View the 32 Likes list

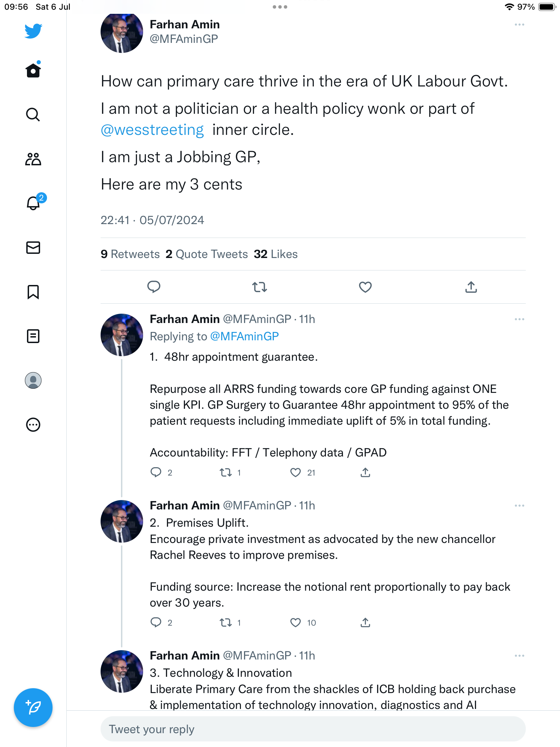(x=276, y=254)
